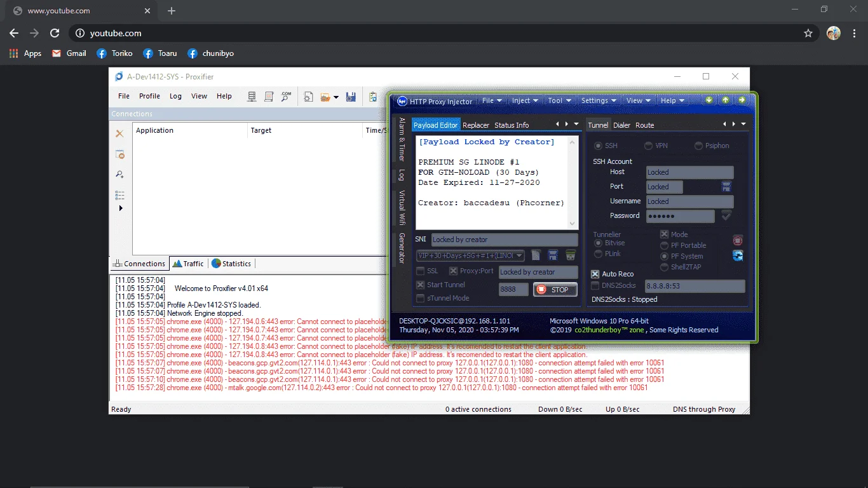Viewport: 868px width, 488px height.
Task: Reload the YouTube page in Chrome
Action: pyautogui.click(x=55, y=33)
